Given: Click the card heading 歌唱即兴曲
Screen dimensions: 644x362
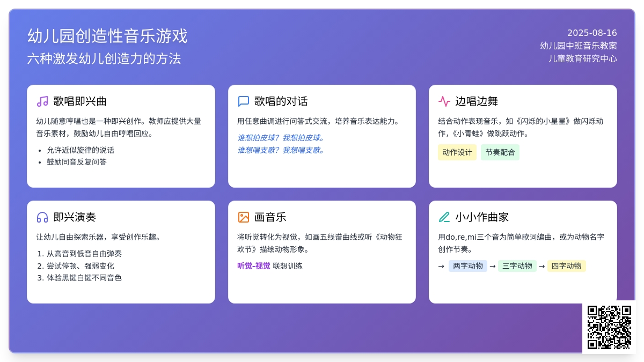Looking at the screenshot, I should (80, 101).
